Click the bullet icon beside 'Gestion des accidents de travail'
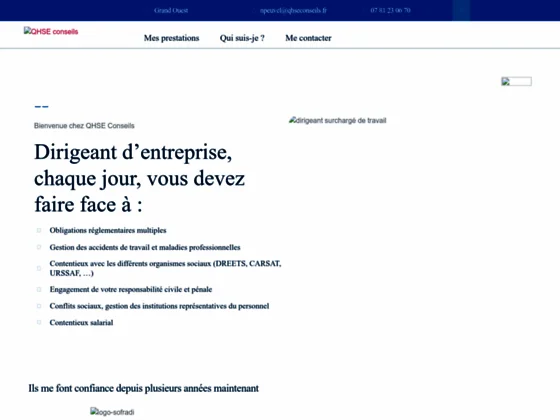 [39, 247]
